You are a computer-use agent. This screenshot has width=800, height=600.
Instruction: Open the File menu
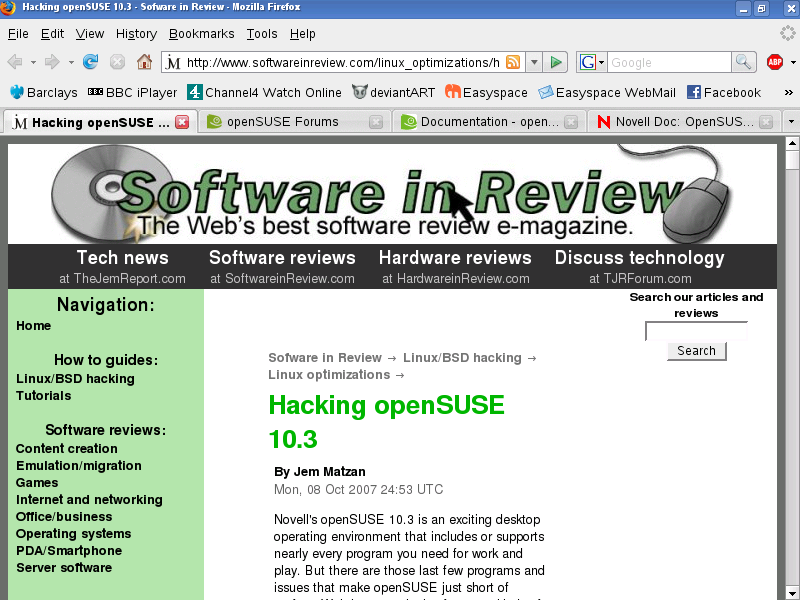tap(18, 34)
